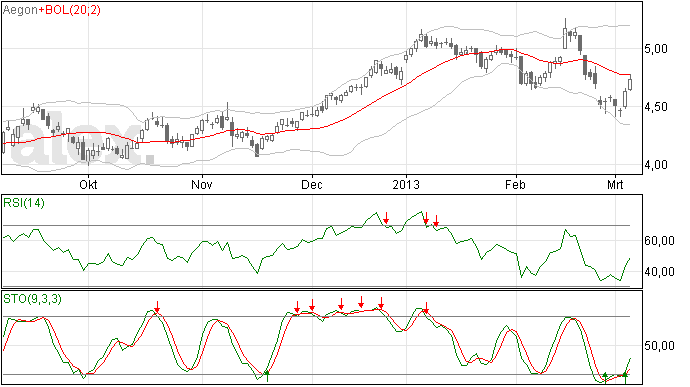Click the Okt month axis label
This screenshot has width=690, height=387.
(x=88, y=184)
